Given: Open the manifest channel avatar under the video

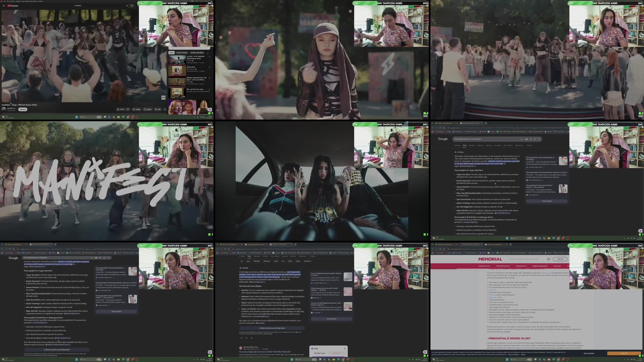Looking at the screenshot, I should click(4, 109).
